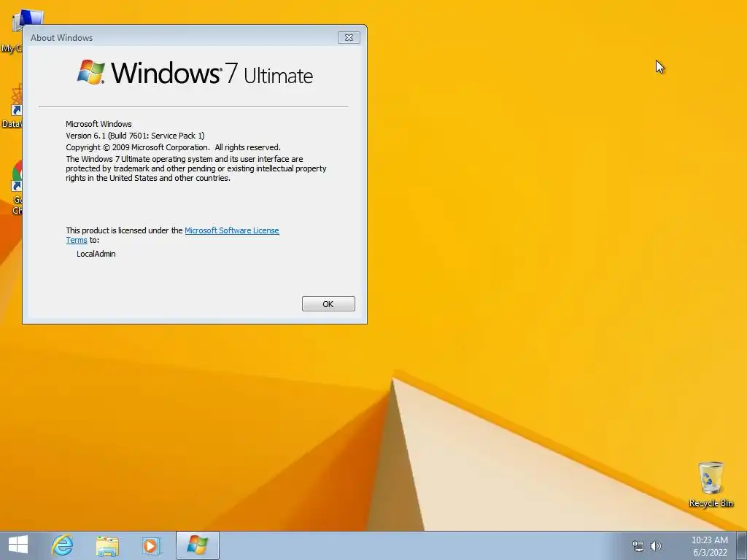Click the About Windows title bar text
Viewport: 747px width, 560px height.
[61, 38]
